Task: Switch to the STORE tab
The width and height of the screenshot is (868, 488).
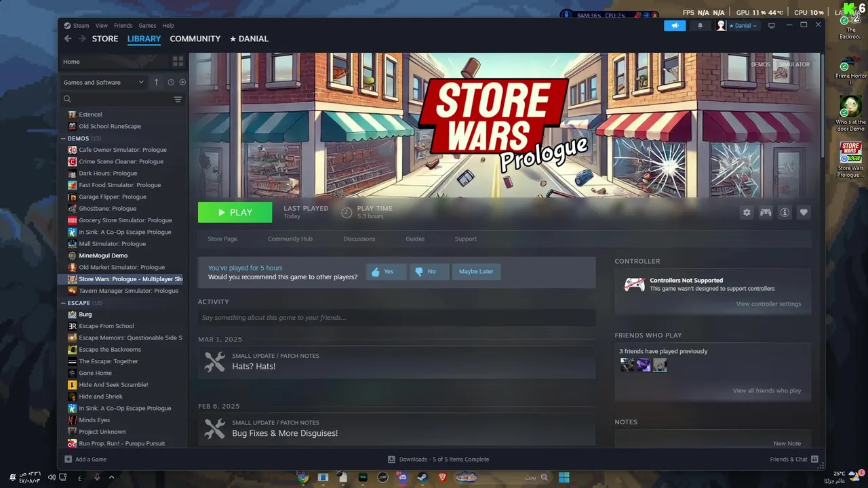Action: click(x=105, y=39)
